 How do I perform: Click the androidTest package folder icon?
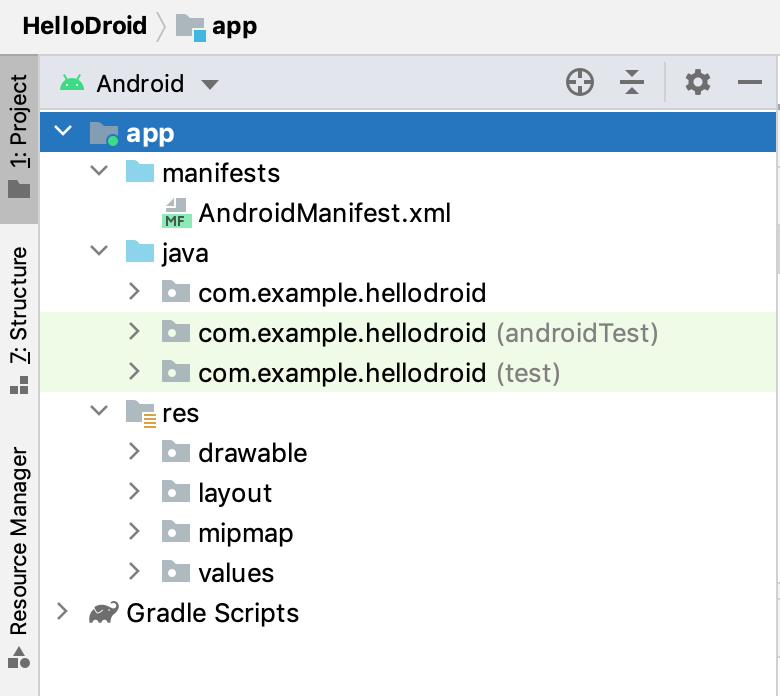pos(176,331)
